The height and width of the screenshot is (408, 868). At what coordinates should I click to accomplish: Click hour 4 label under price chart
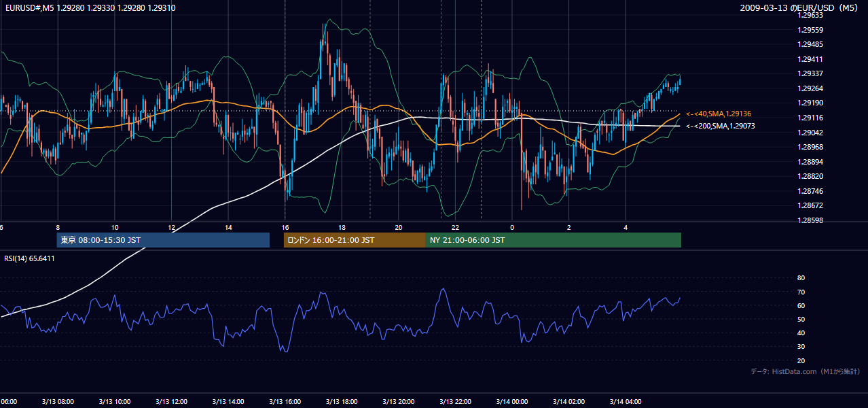click(626, 227)
